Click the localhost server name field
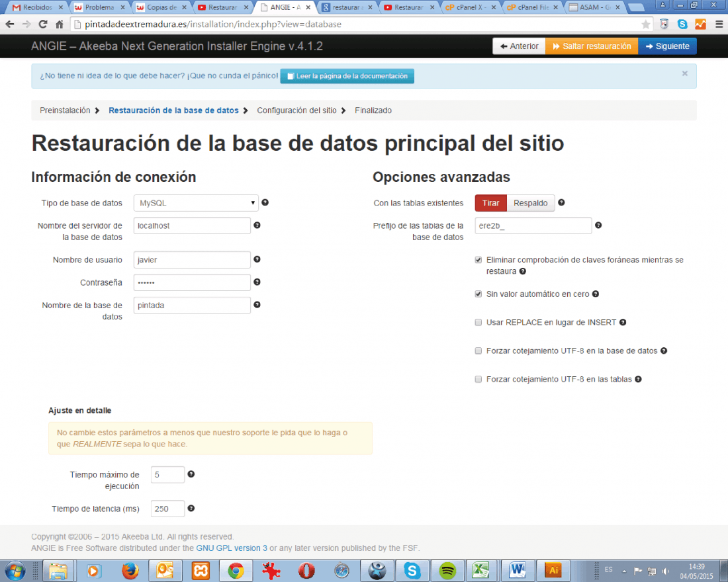The height and width of the screenshot is (582, 728). point(192,226)
